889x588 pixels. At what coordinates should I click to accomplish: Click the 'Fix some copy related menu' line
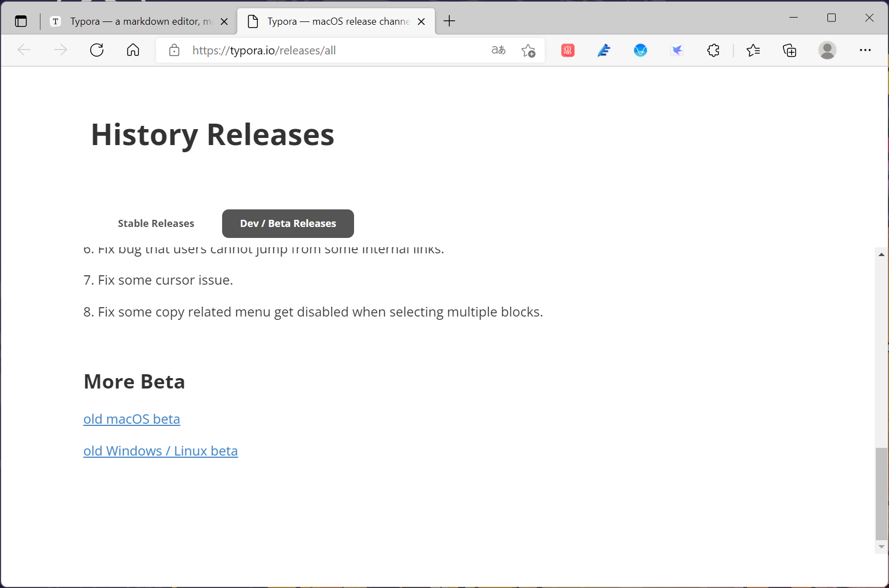[x=313, y=312]
